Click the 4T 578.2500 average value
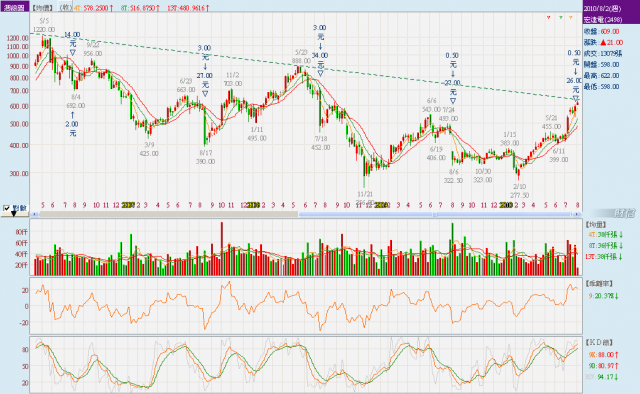Image resolution: width=640 pixels, height=394 pixels. 94,8
